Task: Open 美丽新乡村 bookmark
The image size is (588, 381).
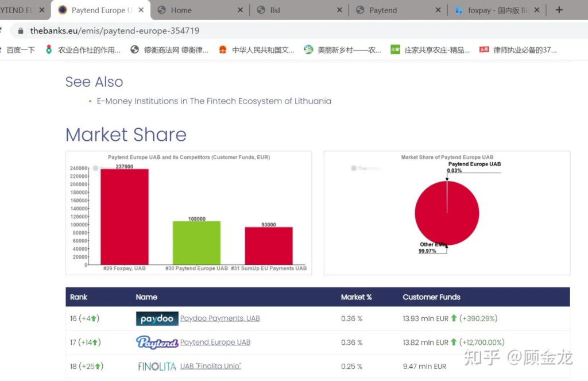Action: tap(342, 50)
